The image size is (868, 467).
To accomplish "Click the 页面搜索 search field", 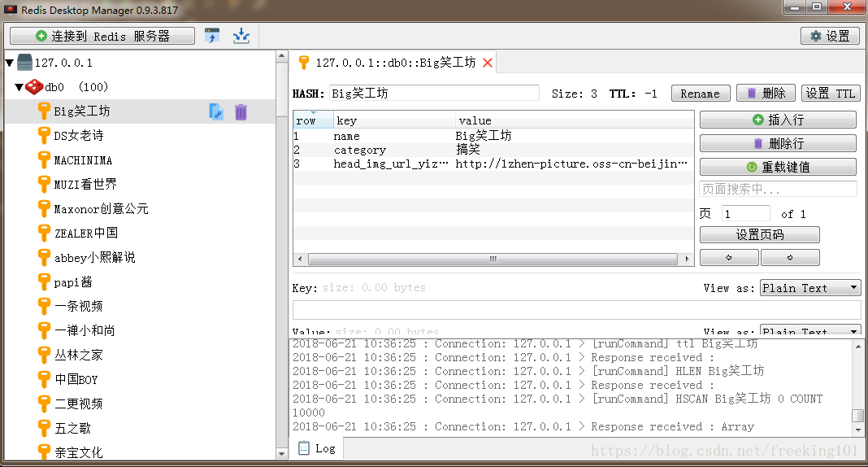I will (x=778, y=189).
